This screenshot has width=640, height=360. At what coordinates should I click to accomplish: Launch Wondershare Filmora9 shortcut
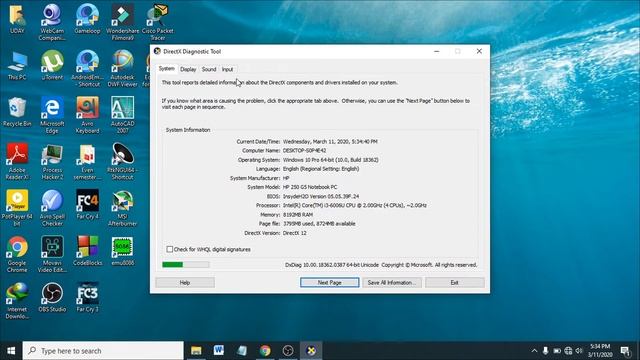122,22
